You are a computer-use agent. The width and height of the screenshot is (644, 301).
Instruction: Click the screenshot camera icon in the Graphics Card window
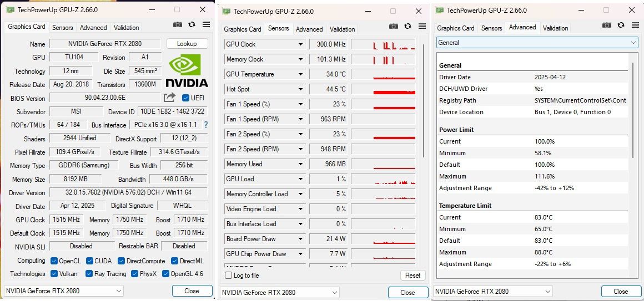[178, 24]
